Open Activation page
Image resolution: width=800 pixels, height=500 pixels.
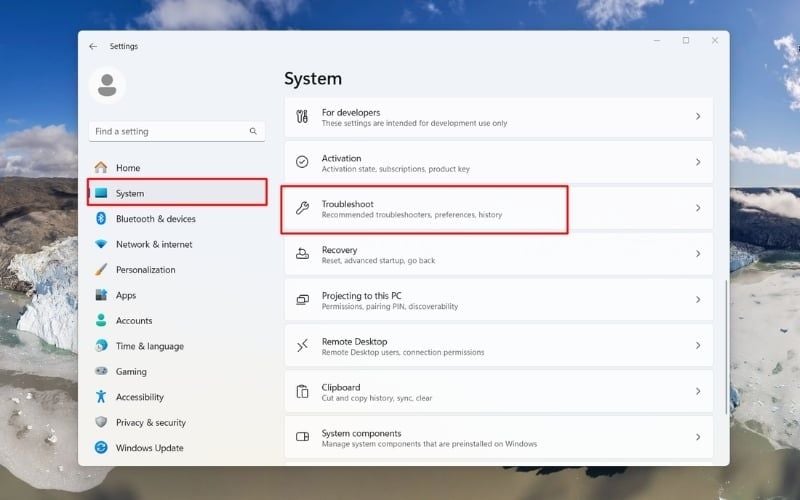498,162
